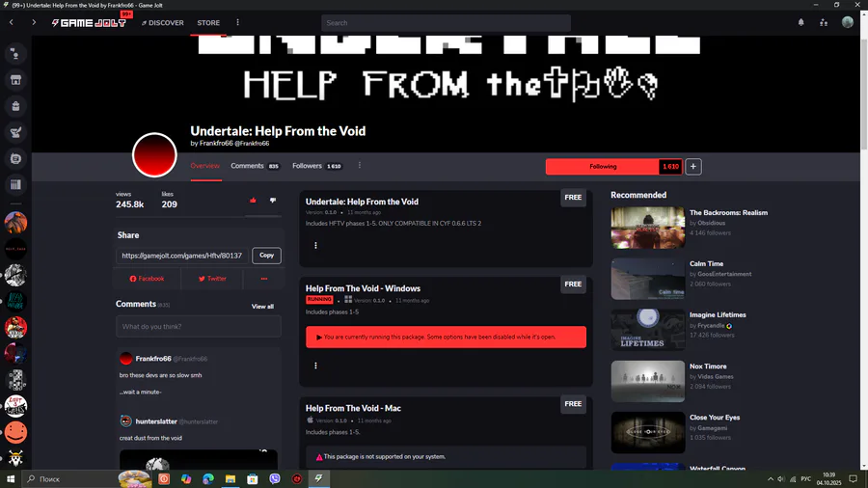Open the backpack icon in left sidebar
The height and width of the screenshot is (488, 868).
click(x=15, y=106)
